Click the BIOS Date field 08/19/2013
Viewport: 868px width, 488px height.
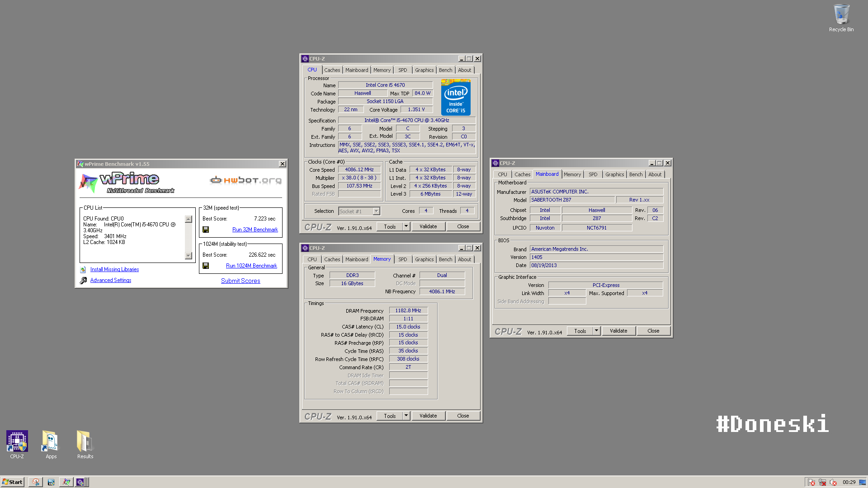tap(596, 265)
